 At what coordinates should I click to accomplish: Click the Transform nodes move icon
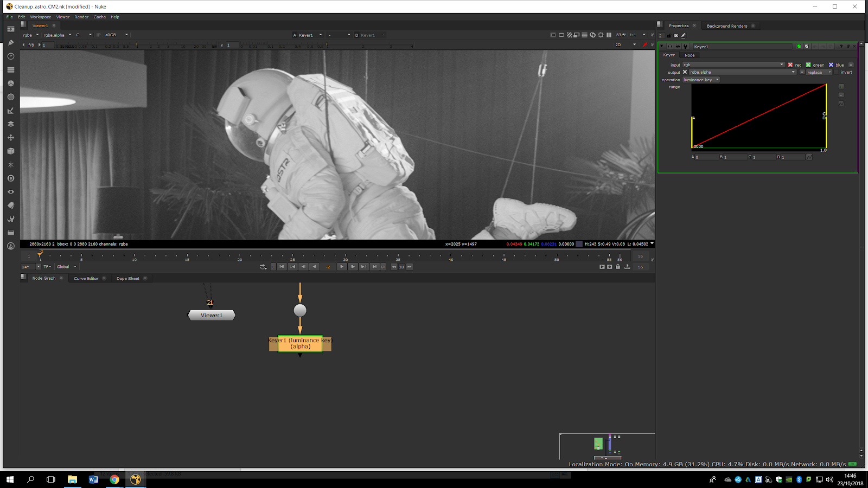coord(10,138)
